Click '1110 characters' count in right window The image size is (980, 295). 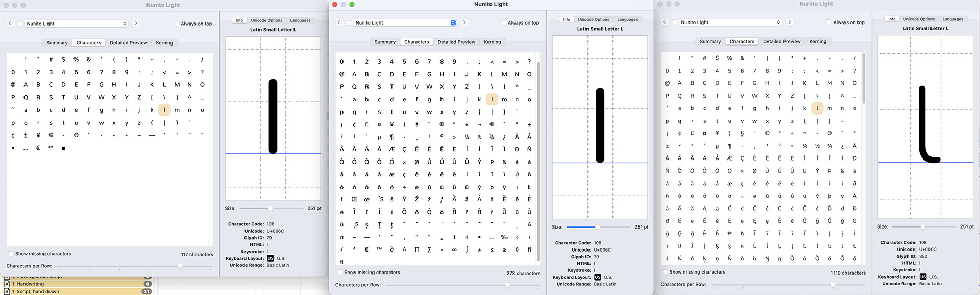click(x=848, y=273)
